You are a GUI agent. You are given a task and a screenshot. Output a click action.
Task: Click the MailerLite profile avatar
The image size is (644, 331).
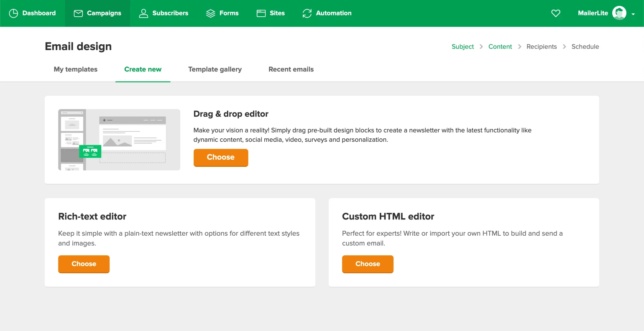[x=619, y=13]
